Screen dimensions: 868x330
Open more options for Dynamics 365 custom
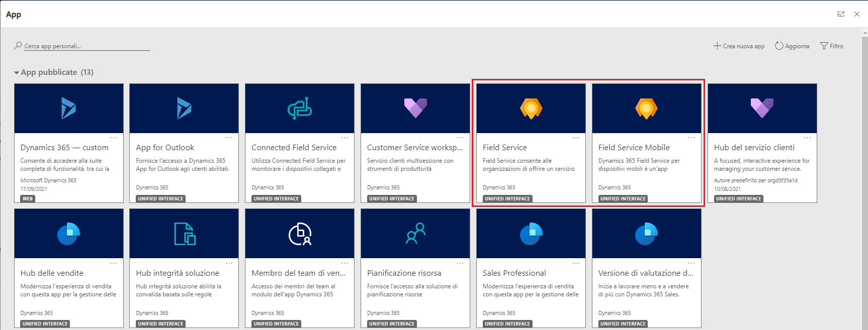(x=114, y=138)
